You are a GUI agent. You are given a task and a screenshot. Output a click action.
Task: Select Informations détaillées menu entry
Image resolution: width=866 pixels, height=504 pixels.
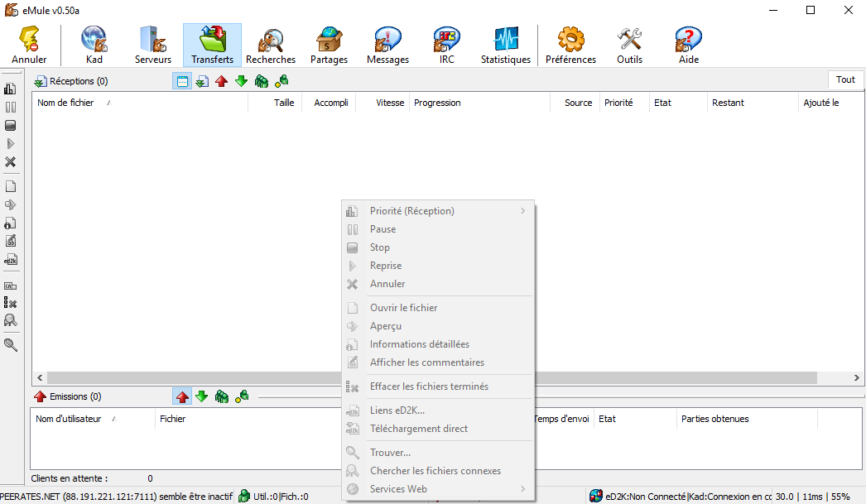tap(438, 344)
